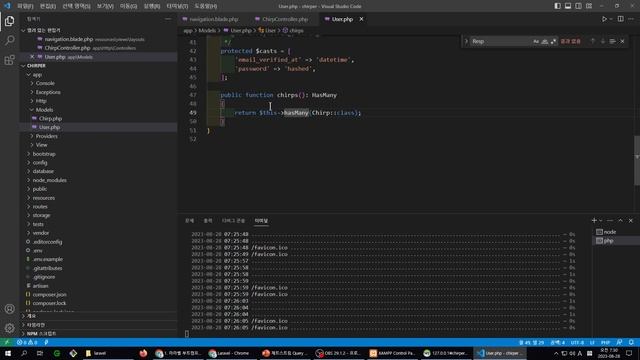This screenshot has width=640, height=360.
Task: Open the Extensions view in activity bar
Action: 9,60
